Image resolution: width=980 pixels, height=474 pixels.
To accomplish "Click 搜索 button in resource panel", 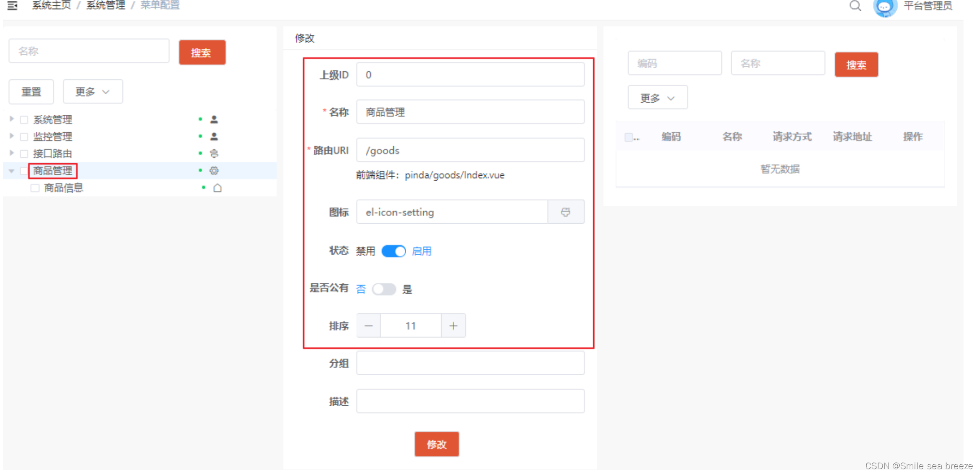I will [856, 64].
